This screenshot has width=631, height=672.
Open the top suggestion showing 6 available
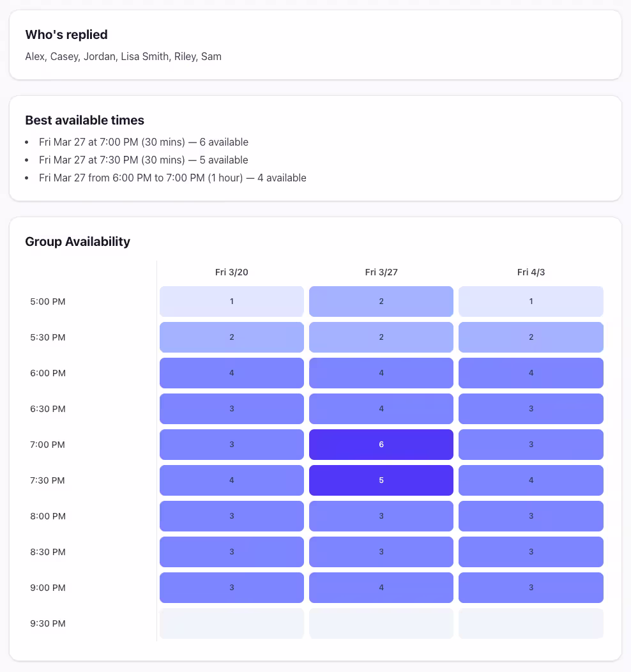pyautogui.click(x=144, y=142)
